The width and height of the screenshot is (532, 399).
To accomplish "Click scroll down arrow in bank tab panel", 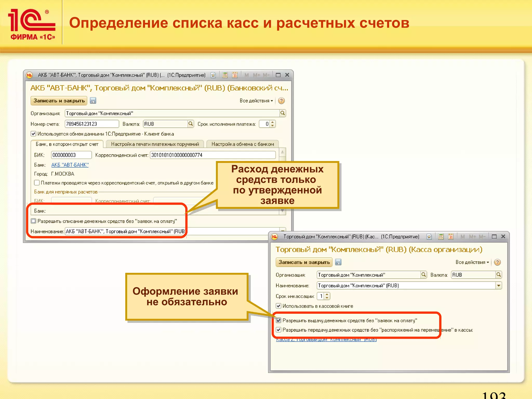I will coord(282,211).
